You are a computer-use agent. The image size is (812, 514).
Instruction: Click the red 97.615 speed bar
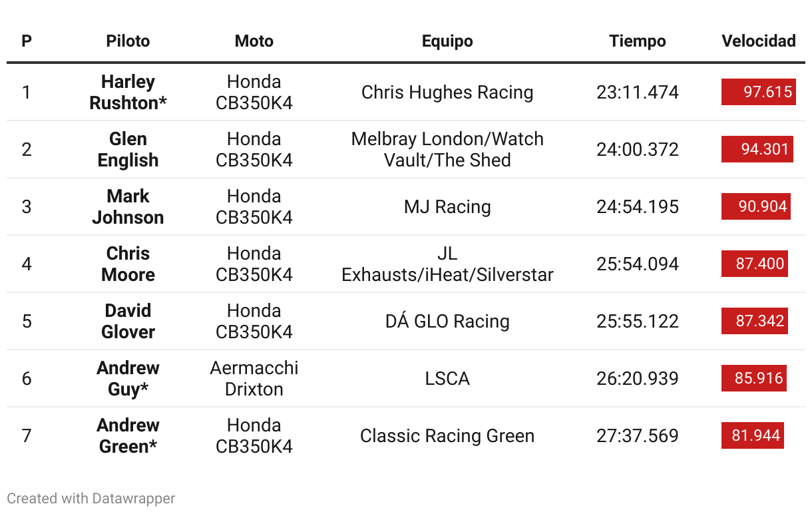(x=758, y=92)
